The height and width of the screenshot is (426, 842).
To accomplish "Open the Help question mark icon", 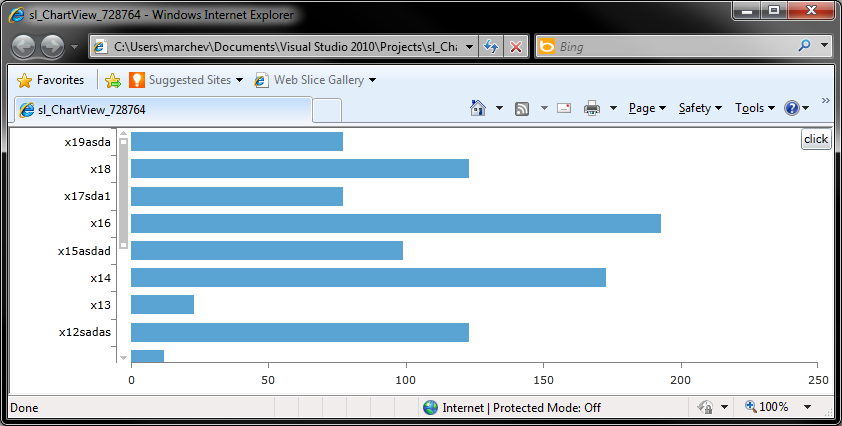I will [792, 108].
